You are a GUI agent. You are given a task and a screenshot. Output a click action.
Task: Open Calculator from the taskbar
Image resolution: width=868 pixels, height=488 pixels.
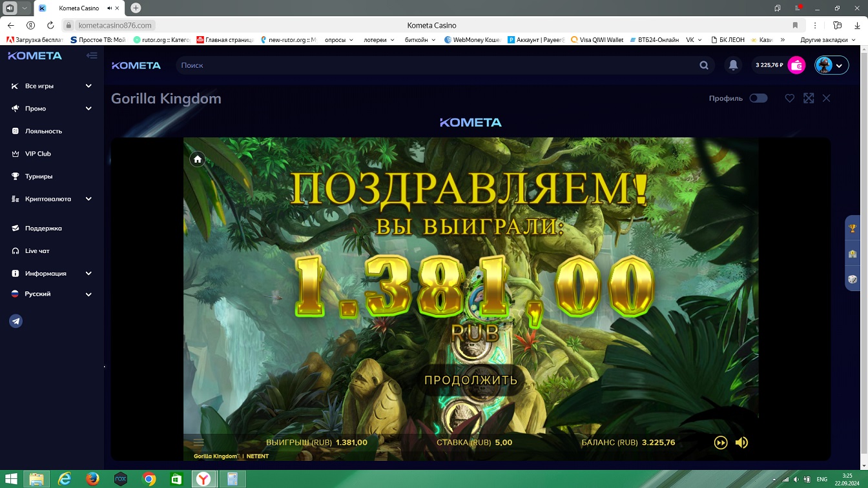[x=231, y=479]
